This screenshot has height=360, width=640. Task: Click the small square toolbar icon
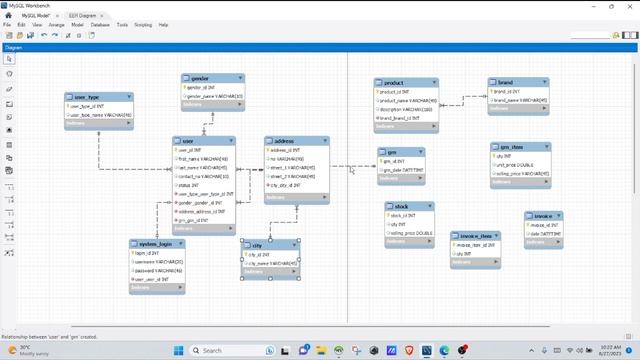(79, 36)
